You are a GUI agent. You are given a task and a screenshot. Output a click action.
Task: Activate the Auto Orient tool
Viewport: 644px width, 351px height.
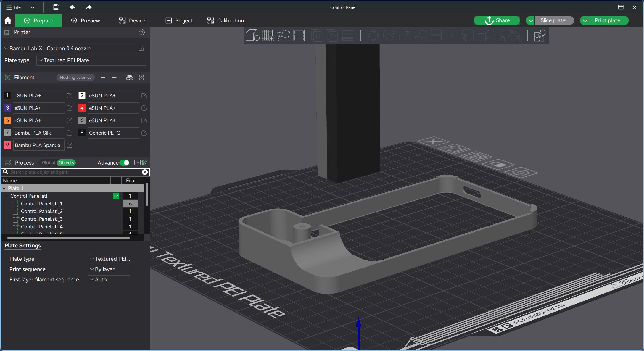[283, 36]
